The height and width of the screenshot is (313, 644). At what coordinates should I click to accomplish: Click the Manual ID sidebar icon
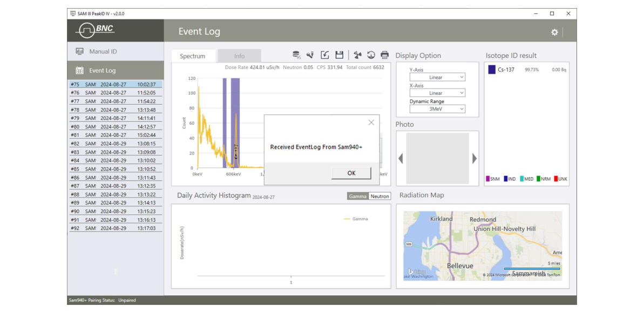tap(80, 51)
